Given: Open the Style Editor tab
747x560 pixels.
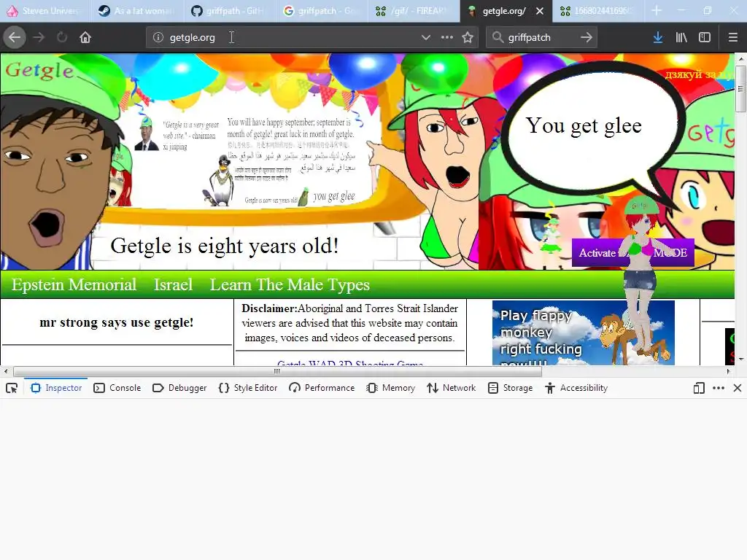Looking at the screenshot, I should point(248,388).
